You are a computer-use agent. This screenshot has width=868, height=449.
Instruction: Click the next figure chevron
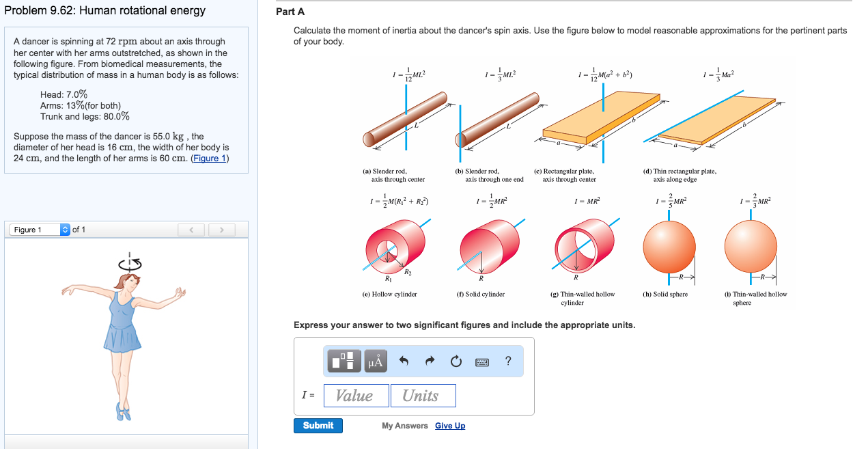pyautogui.click(x=221, y=229)
